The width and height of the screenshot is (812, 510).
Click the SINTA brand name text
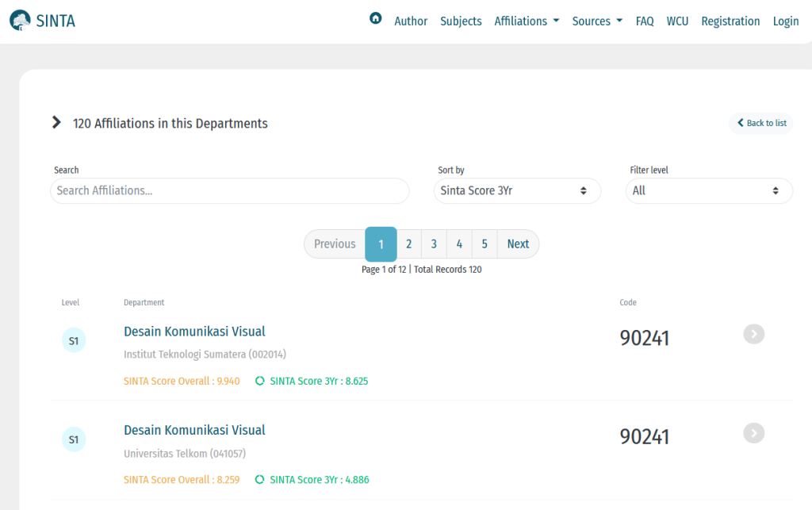click(56, 21)
